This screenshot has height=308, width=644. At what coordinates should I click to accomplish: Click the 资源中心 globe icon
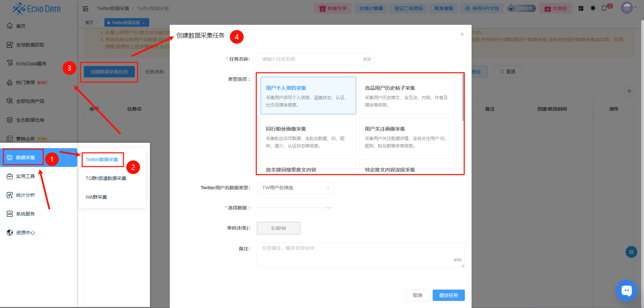coord(10,232)
